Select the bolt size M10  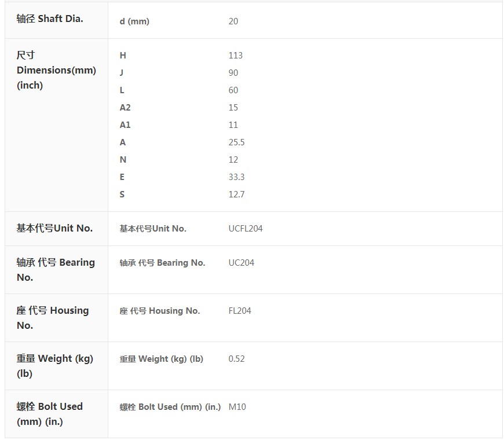(x=237, y=407)
